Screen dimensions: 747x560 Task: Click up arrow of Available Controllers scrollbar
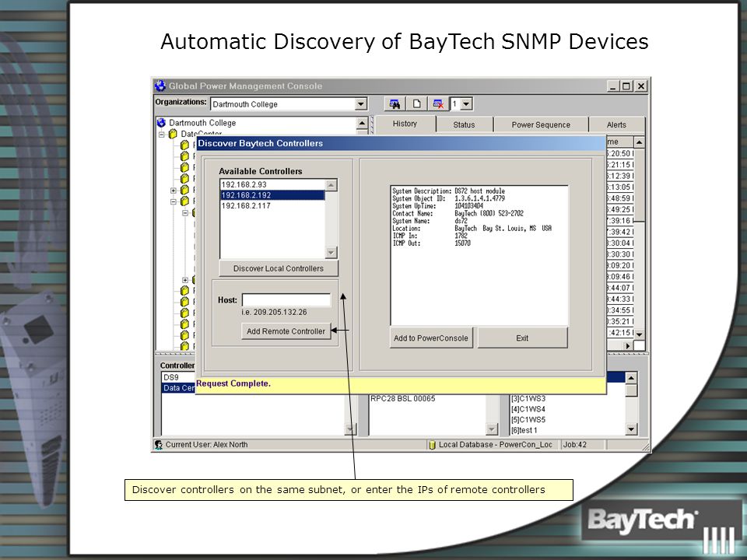click(x=331, y=185)
